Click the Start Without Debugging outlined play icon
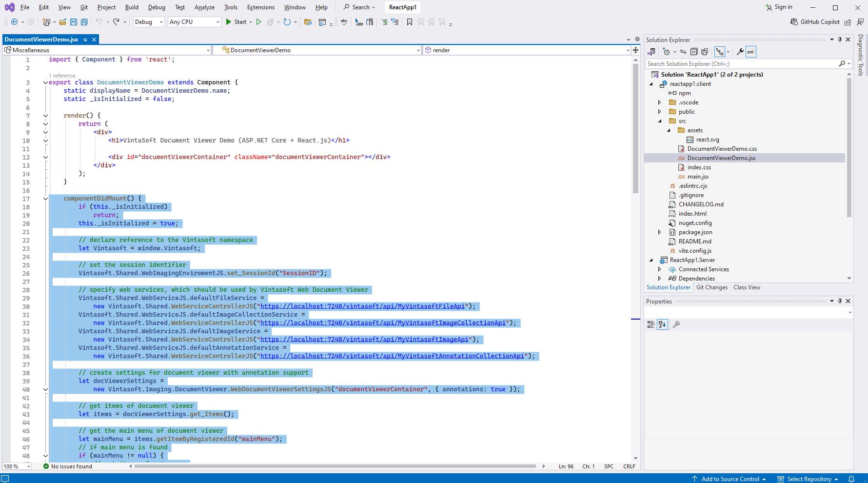Image resolution: width=868 pixels, height=483 pixels. pos(259,22)
